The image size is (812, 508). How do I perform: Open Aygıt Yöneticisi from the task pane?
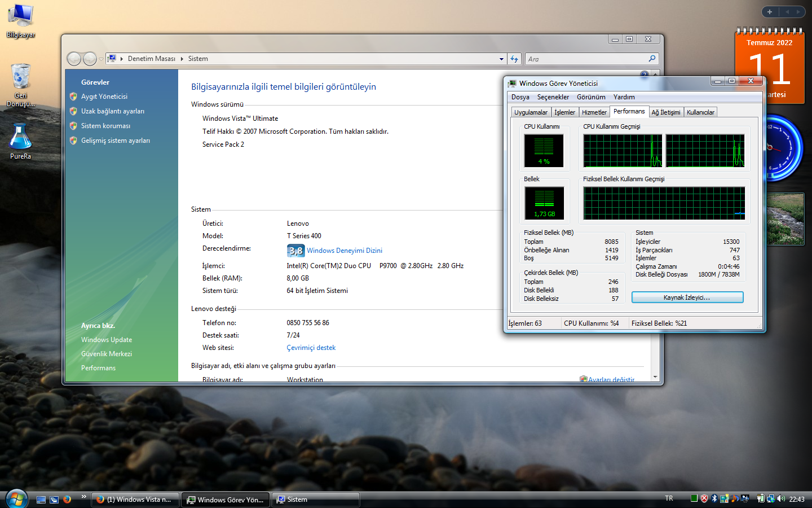pos(104,97)
